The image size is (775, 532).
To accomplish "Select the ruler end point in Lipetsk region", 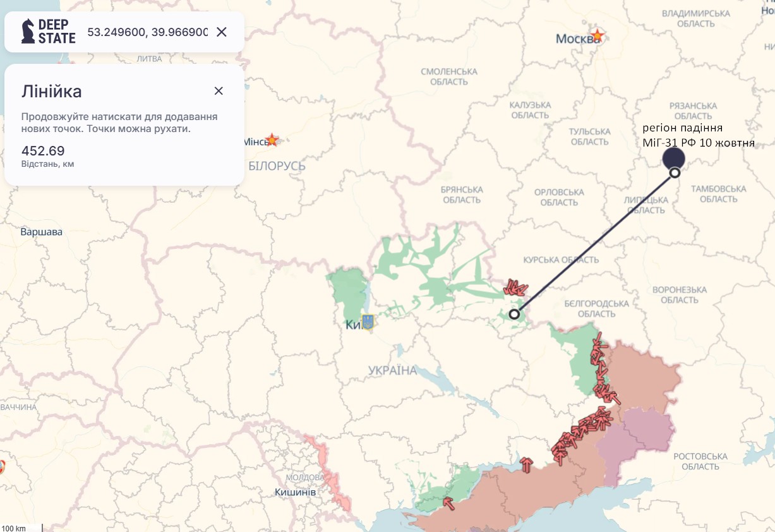I will 675,172.
